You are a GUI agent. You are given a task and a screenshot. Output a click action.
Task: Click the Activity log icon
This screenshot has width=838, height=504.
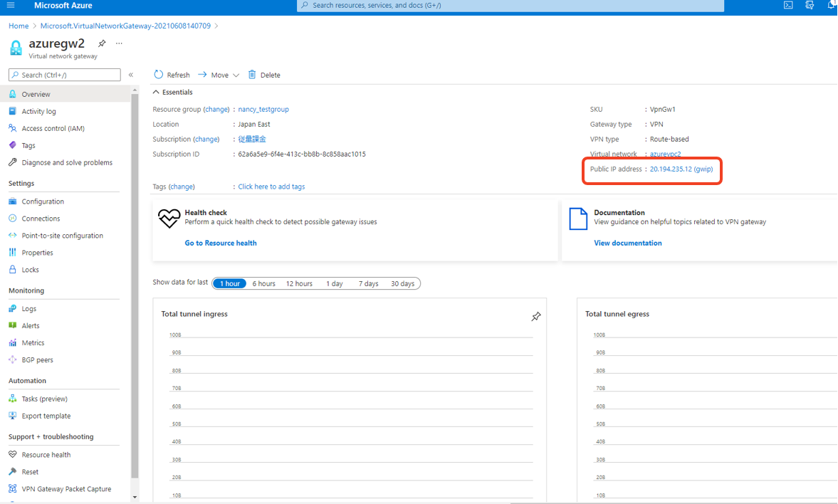(13, 111)
